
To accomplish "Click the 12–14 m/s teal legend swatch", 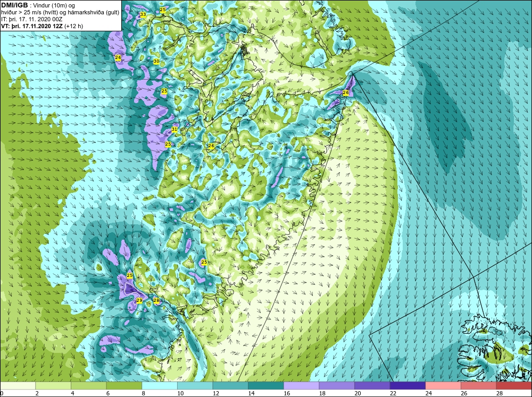I will coord(230,386).
